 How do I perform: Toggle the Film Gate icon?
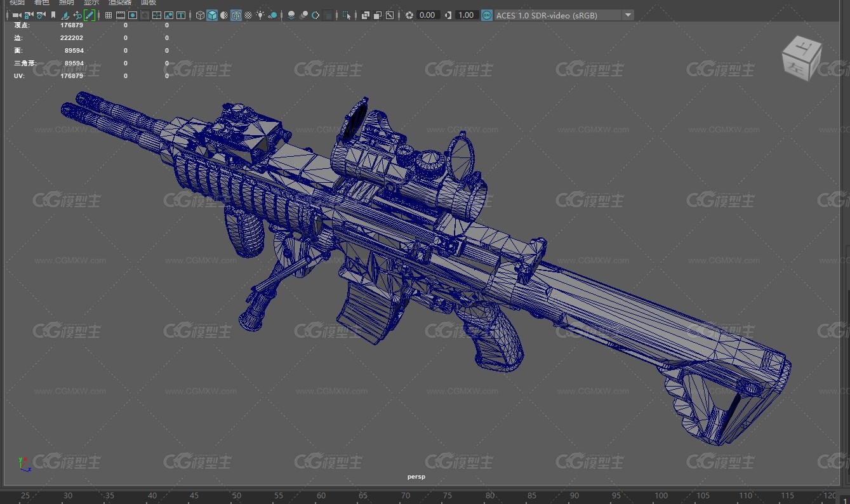tap(121, 15)
